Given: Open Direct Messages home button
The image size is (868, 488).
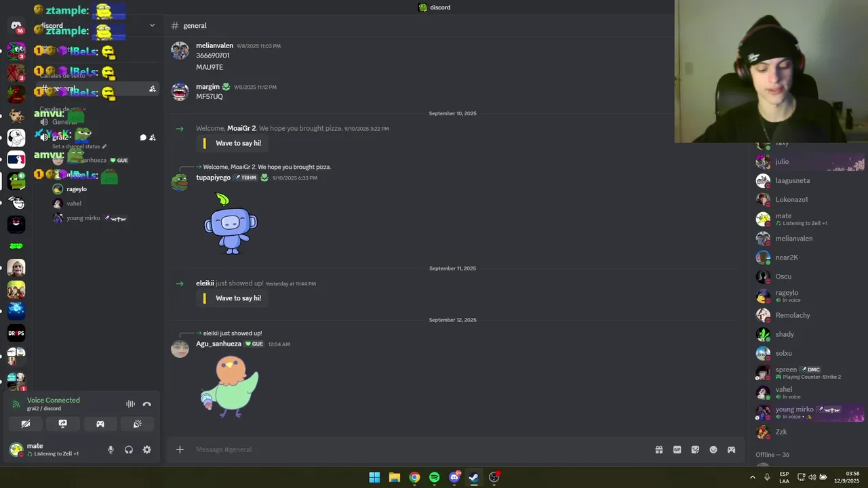Looking at the screenshot, I should coord(16,26).
